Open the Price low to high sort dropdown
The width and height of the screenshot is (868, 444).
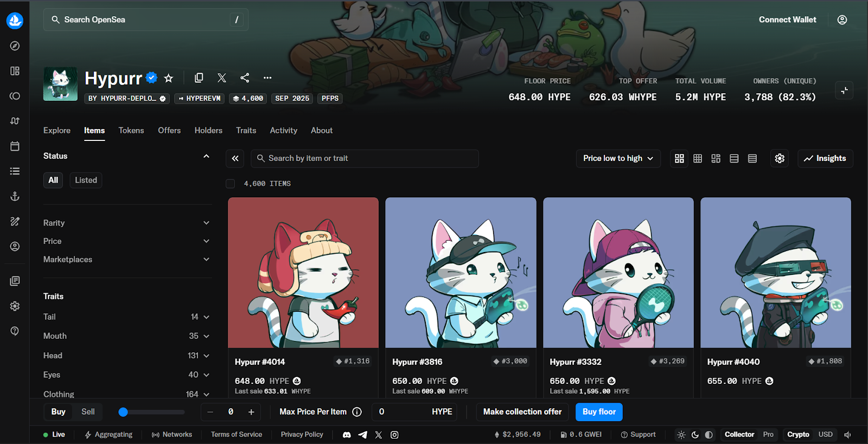click(x=618, y=158)
